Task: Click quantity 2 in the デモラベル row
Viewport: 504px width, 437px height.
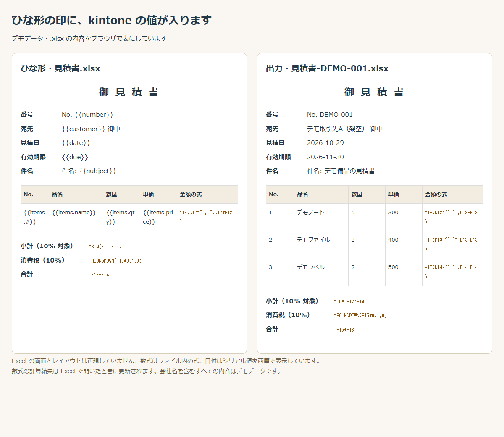Action: [x=367, y=272]
